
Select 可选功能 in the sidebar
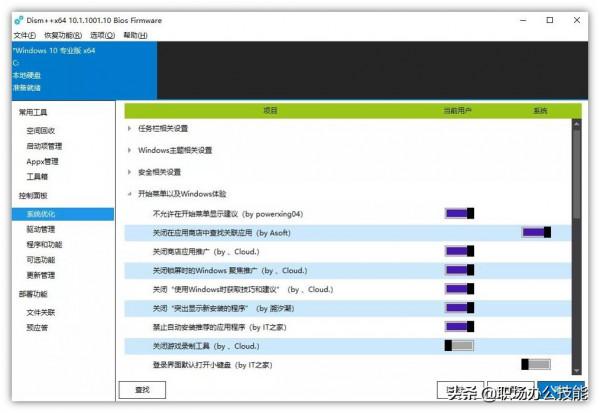41,260
